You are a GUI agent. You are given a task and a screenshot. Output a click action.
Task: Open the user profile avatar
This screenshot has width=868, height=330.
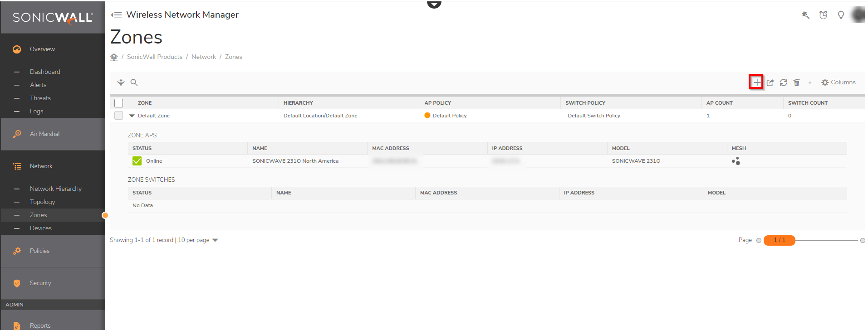[858, 15]
